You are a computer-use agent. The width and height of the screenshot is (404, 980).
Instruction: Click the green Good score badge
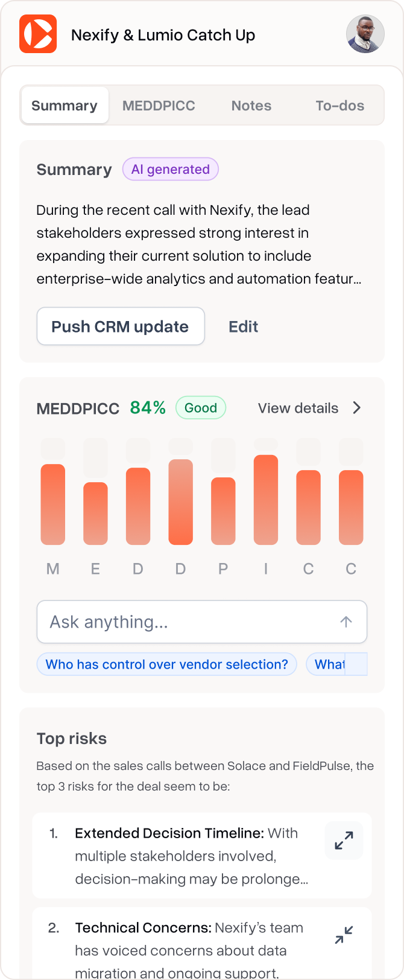coord(201,408)
